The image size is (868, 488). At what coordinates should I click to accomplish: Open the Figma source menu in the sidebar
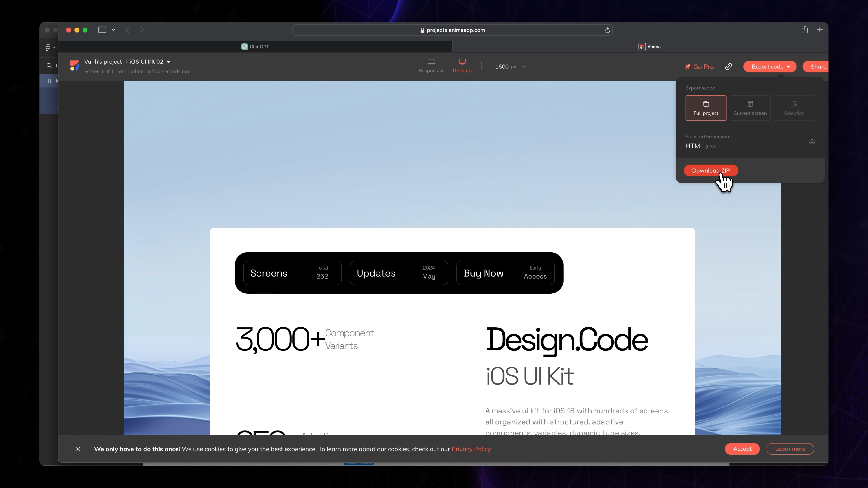50,47
